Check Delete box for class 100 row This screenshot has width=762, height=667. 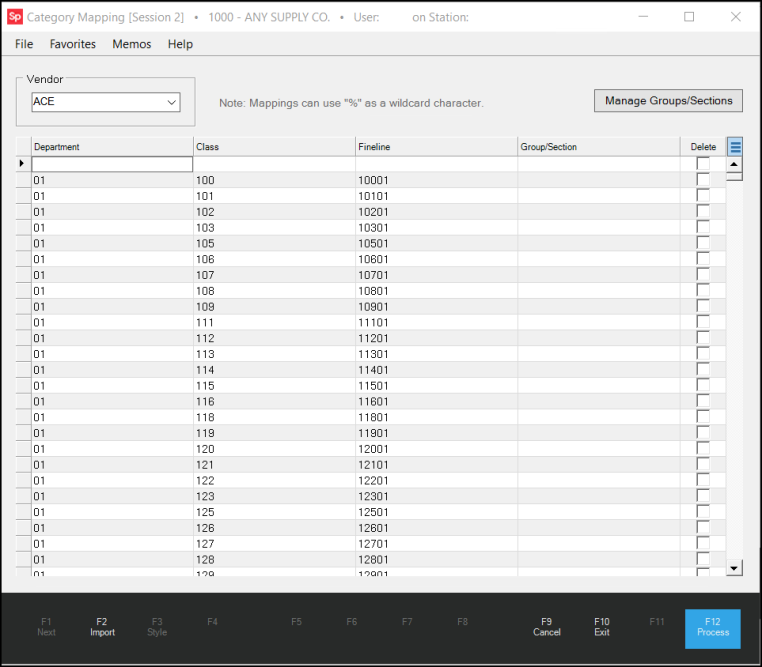pos(703,180)
